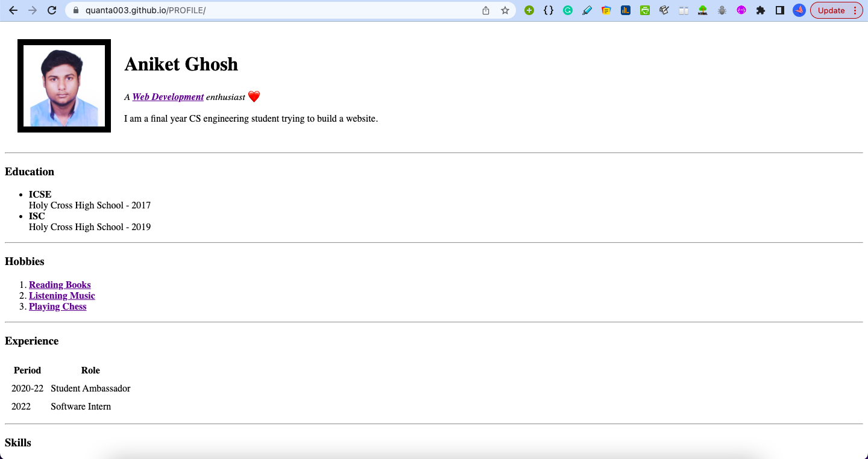This screenshot has width=868, height=459.
Task: Open the HTML tree viewer extension
Action: point(703,10)
